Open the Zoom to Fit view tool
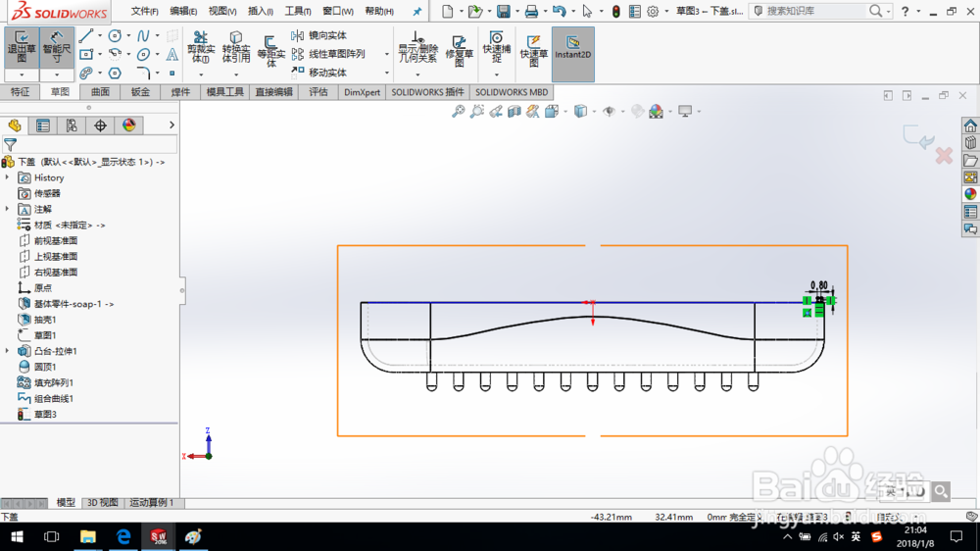Viewport: 980px width, 551px height. [x=458, y=112]
